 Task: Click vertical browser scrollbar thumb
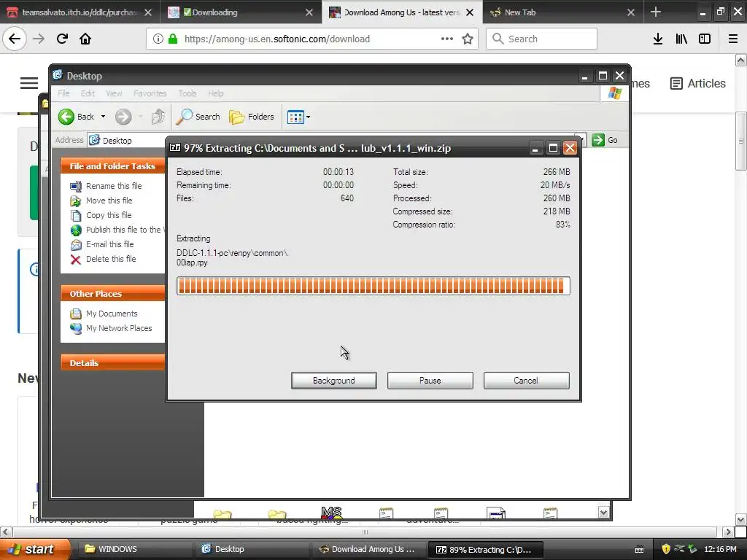tap(741, 141)
